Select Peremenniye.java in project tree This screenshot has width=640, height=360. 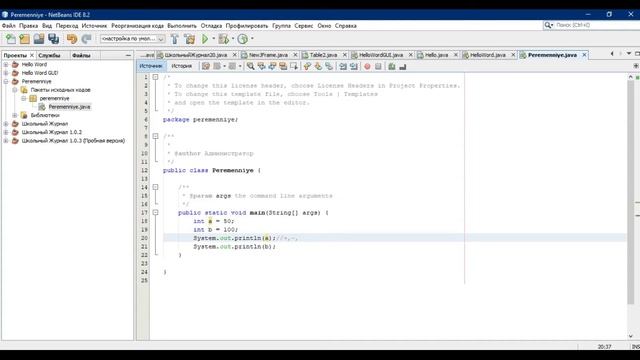tap(69, 107)
